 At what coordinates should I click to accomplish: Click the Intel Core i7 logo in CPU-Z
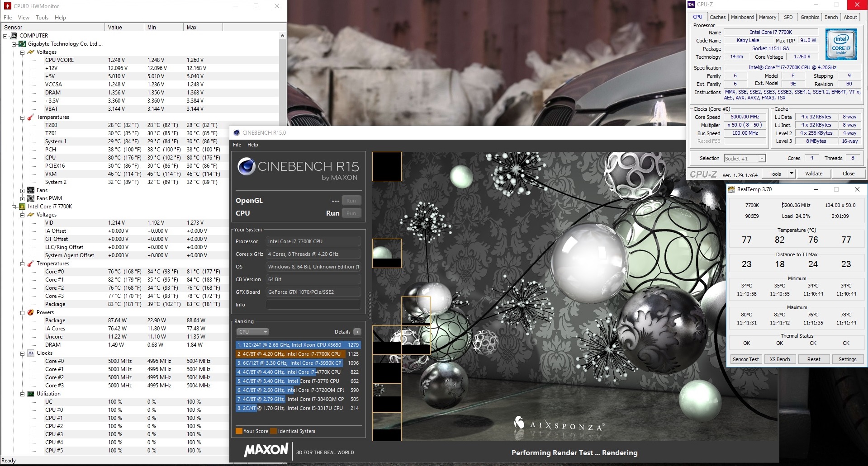[x=841, y=44]
